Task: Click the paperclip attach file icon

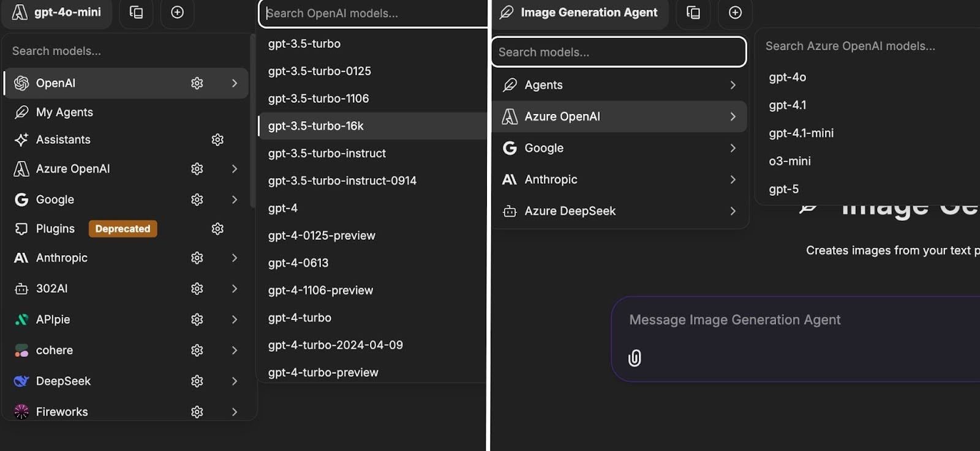Action: [635, 358]
